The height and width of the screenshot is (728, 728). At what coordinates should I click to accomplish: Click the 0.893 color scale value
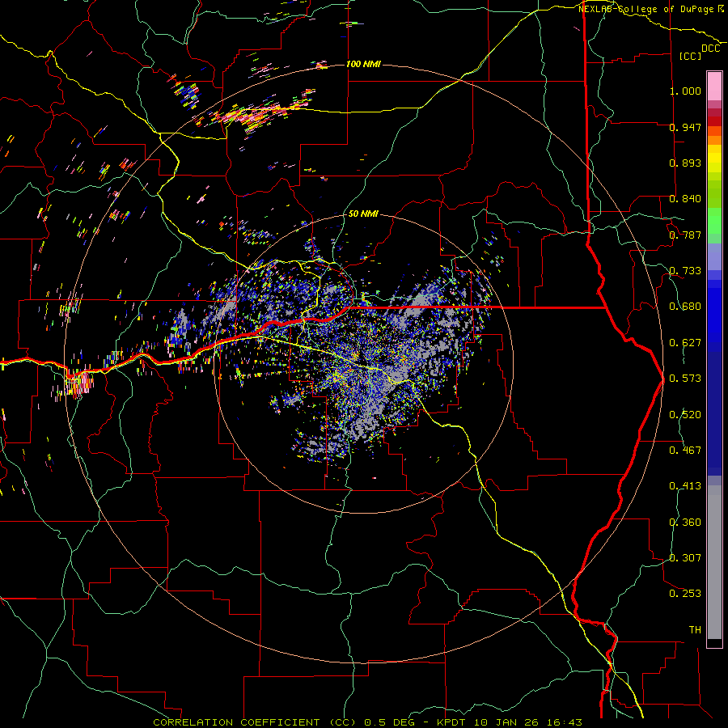(685, 163)
